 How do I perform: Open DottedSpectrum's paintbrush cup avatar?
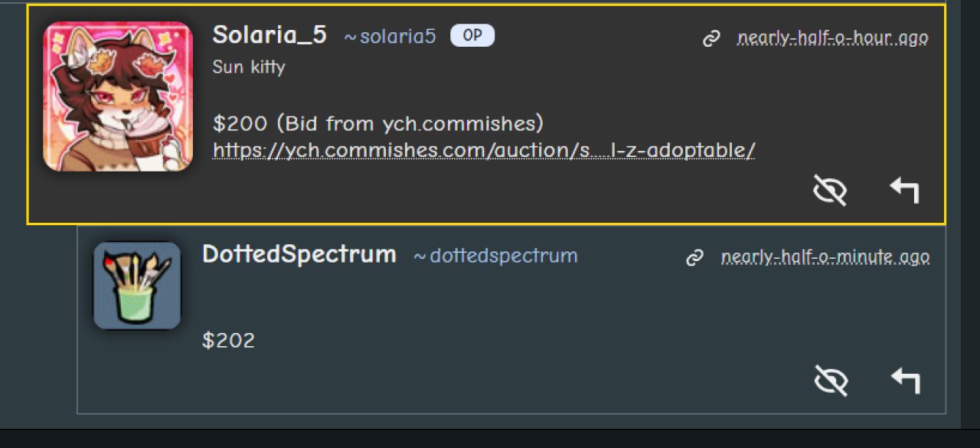click(137, 286)
